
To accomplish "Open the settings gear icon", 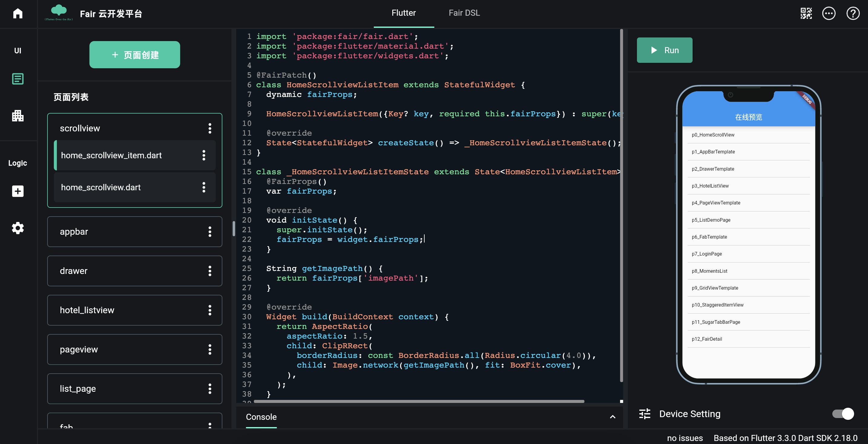I will coord(18,228).
